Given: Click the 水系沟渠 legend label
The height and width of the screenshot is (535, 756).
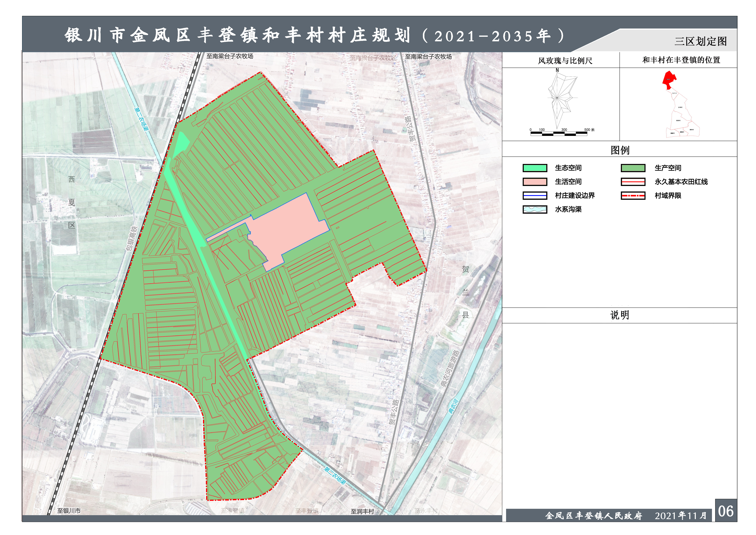Looking at the screenshot, I should coord(568,210).
